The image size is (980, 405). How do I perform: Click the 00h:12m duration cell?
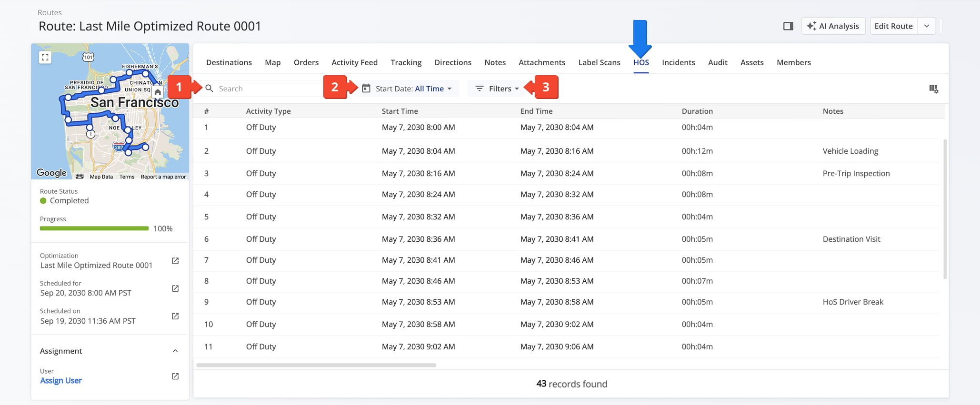click(697, 151)
